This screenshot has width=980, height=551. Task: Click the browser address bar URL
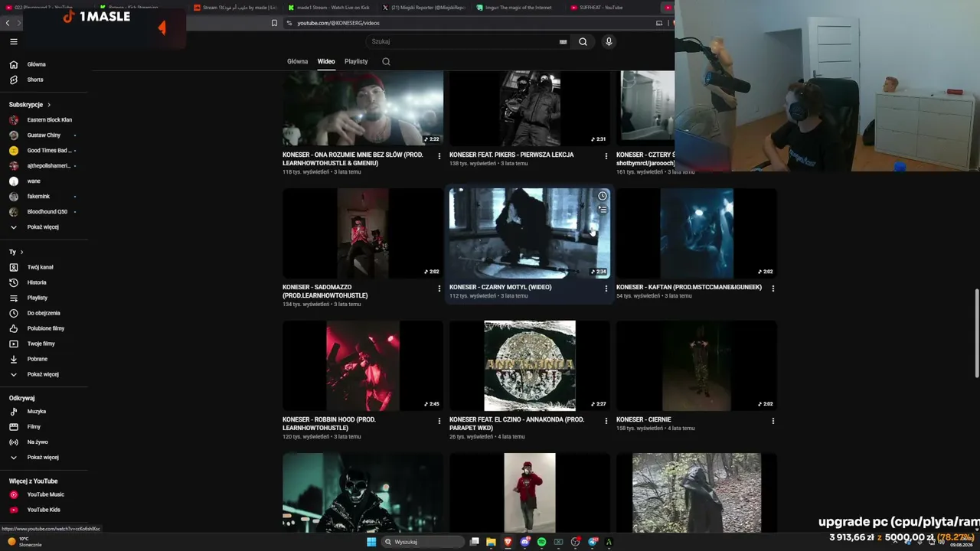(x=338, y=23)
